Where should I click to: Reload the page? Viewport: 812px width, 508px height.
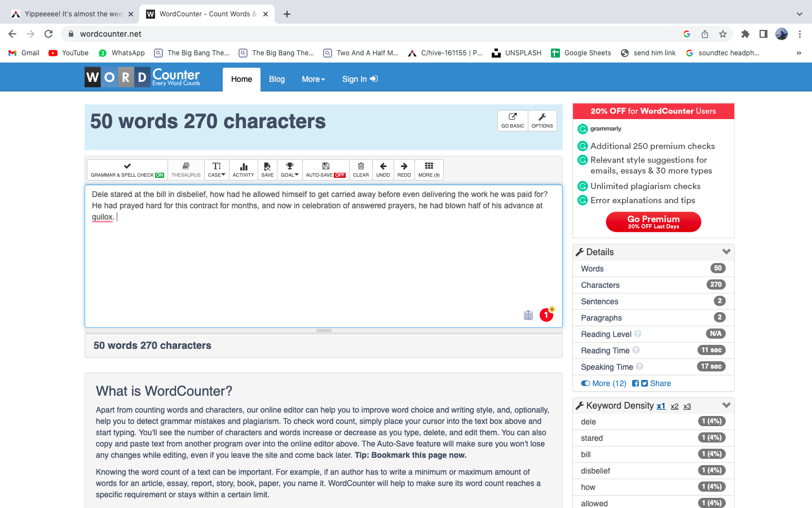(x=48, y=34)
